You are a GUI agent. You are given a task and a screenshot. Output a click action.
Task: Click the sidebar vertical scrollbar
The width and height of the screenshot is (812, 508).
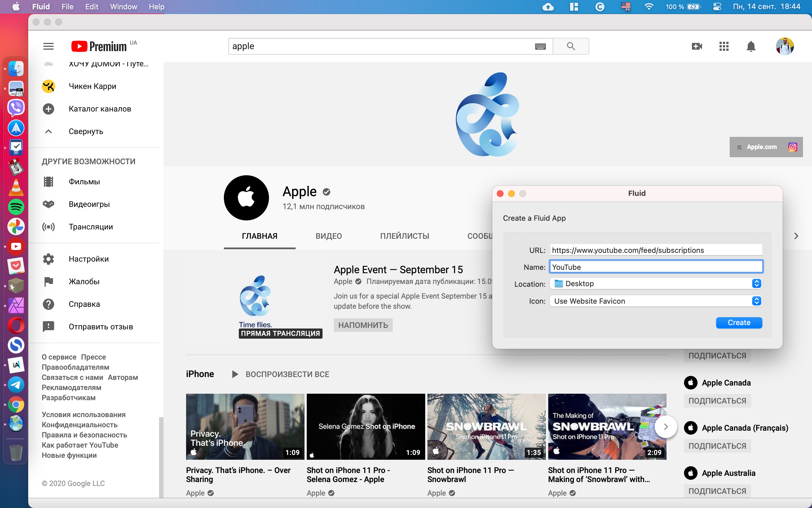click(x=161, y=457)
